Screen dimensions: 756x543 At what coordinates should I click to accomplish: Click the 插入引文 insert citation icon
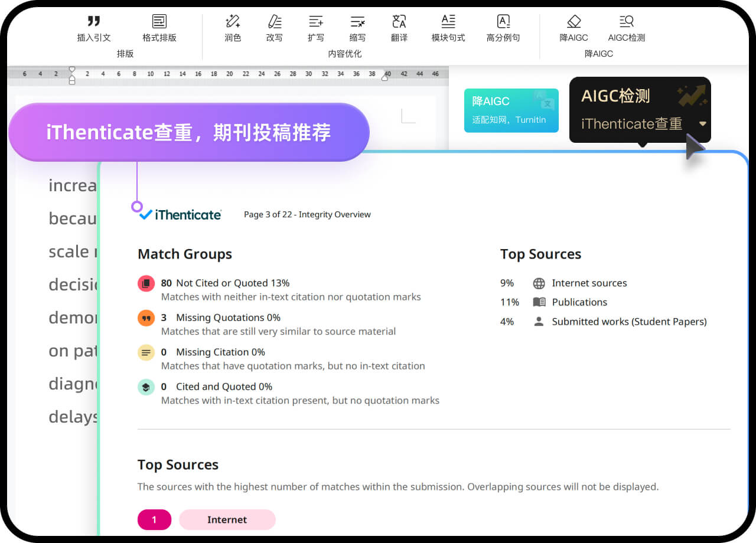94,22
